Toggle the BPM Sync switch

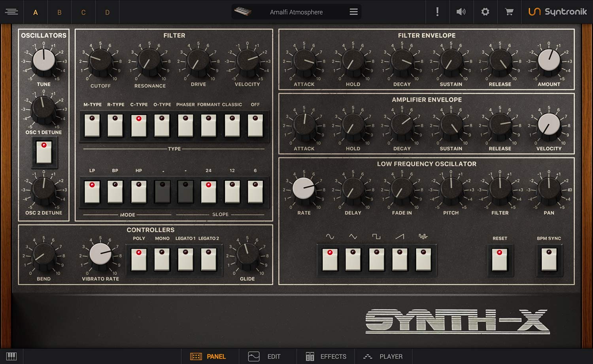click(549, 260)
